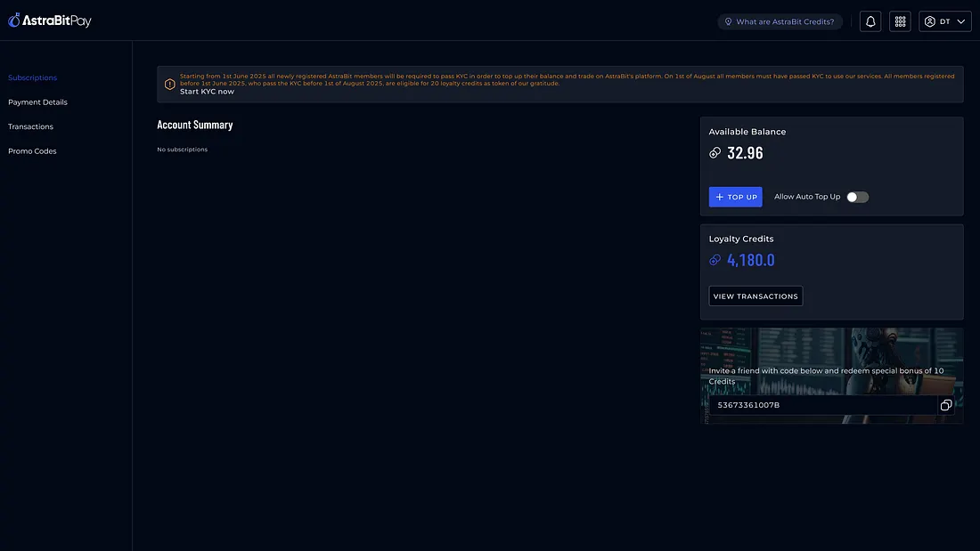Select the referral code 53673361007B field
The image size is (980, 551).
[820, 405]
